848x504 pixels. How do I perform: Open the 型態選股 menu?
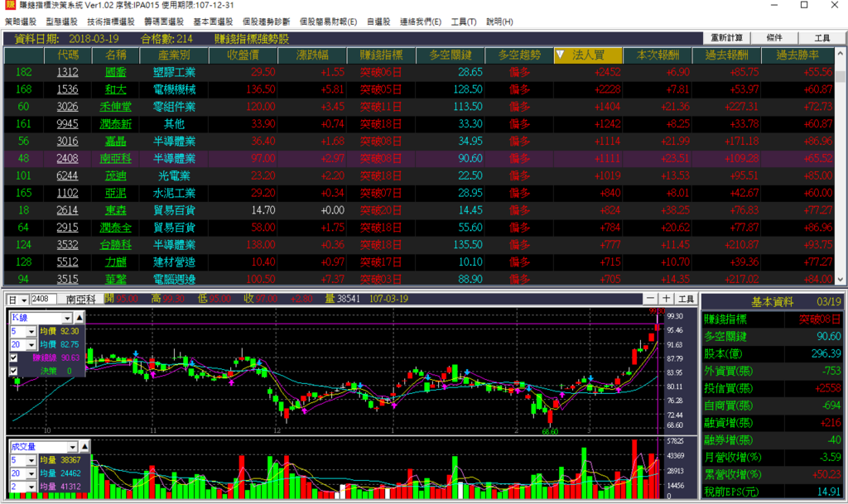(x=61, y=22)
